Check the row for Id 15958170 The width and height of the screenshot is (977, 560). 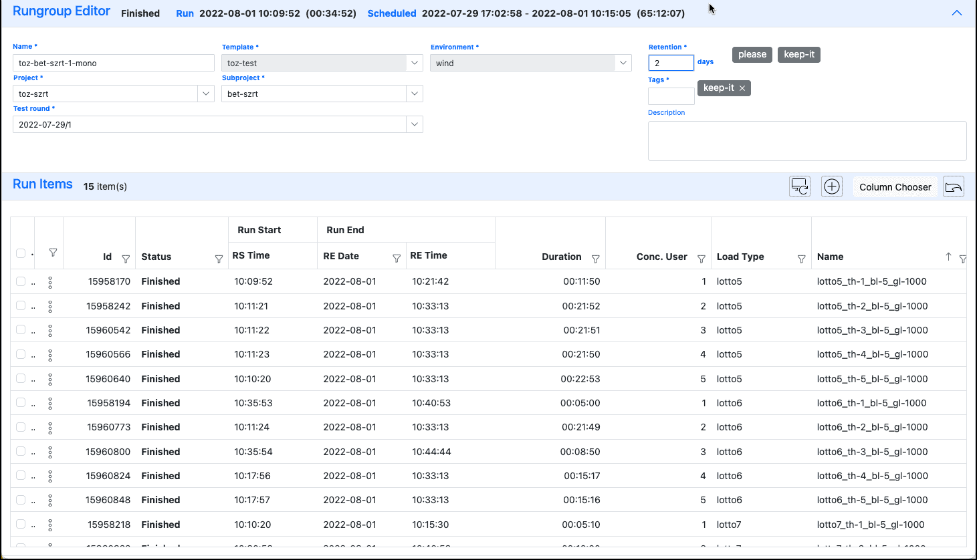click(21, 281)
